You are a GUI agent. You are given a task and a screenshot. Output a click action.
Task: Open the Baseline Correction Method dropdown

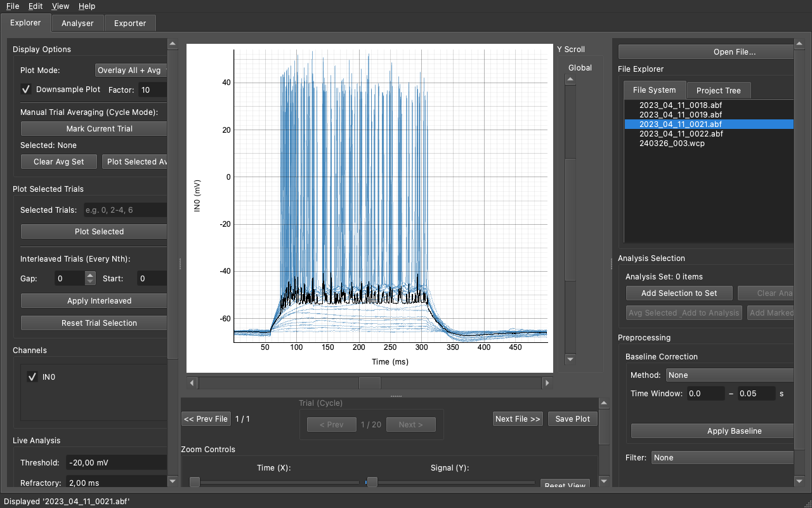pos(730,375)
